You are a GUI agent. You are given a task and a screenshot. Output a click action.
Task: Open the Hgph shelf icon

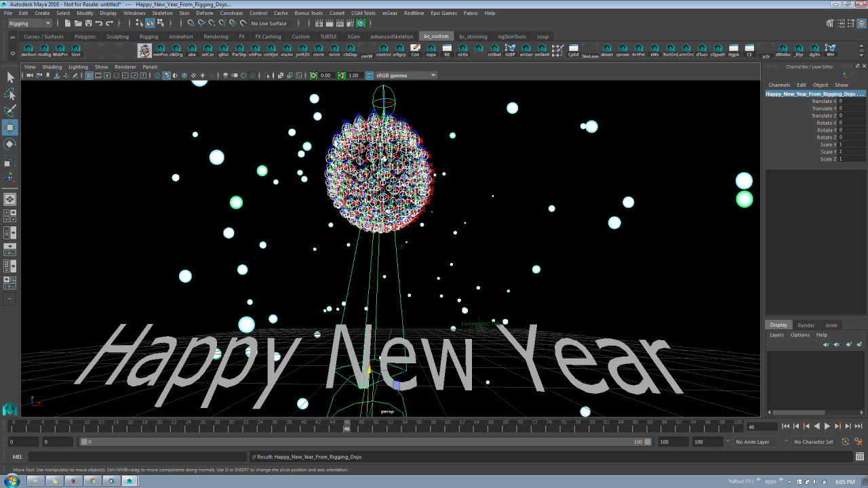click(734, 49)
